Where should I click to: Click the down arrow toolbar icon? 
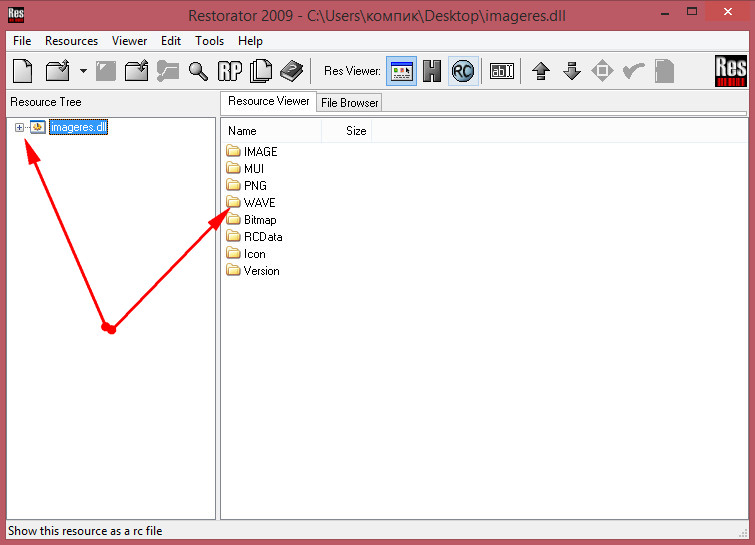pyautogui.click(x=572, y=71)
